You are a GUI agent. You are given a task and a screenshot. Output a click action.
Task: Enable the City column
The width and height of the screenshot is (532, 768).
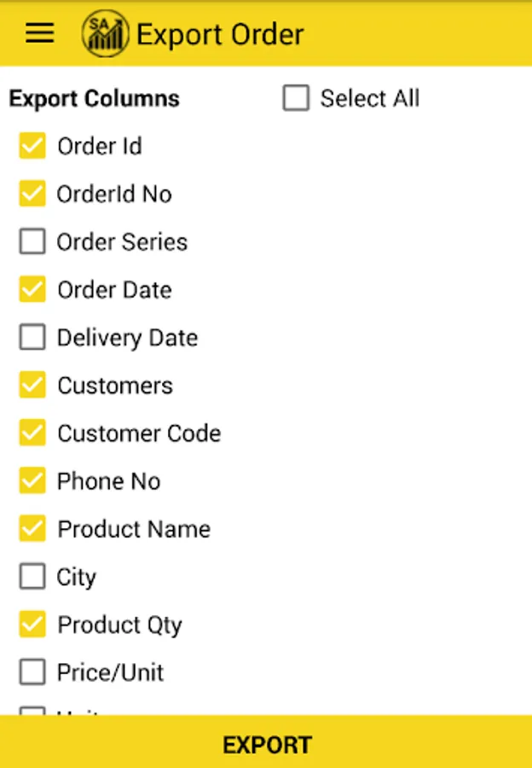click(32, 576)
